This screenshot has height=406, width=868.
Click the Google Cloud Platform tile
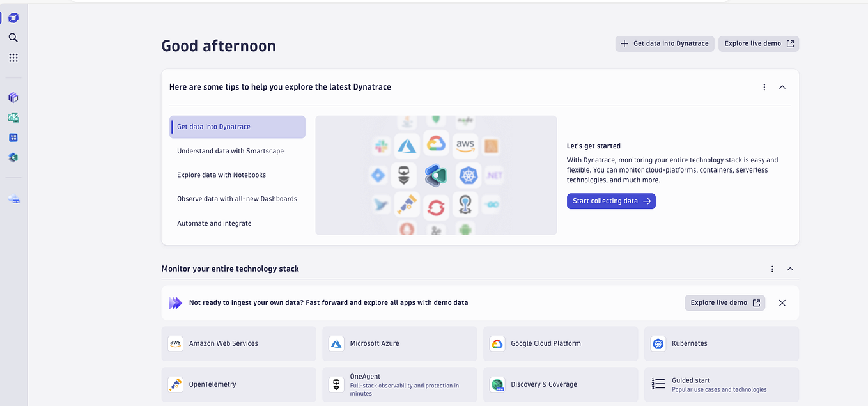[561, 343]
